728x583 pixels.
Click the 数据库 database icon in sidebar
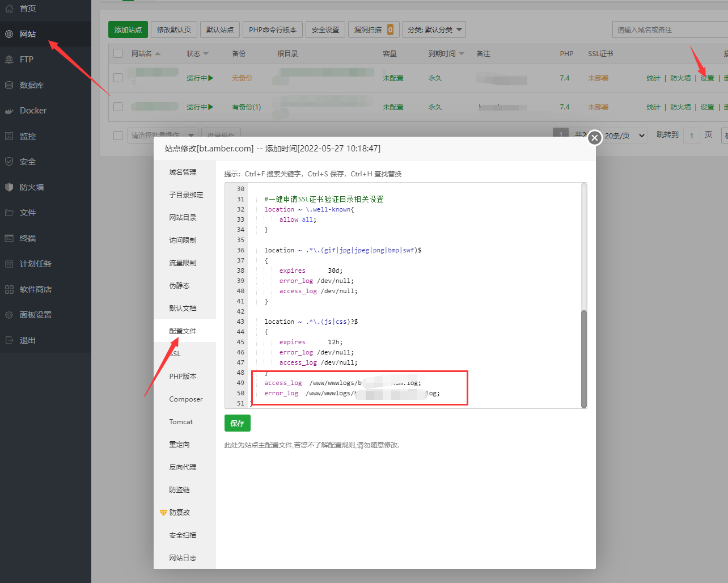point(9,85)
